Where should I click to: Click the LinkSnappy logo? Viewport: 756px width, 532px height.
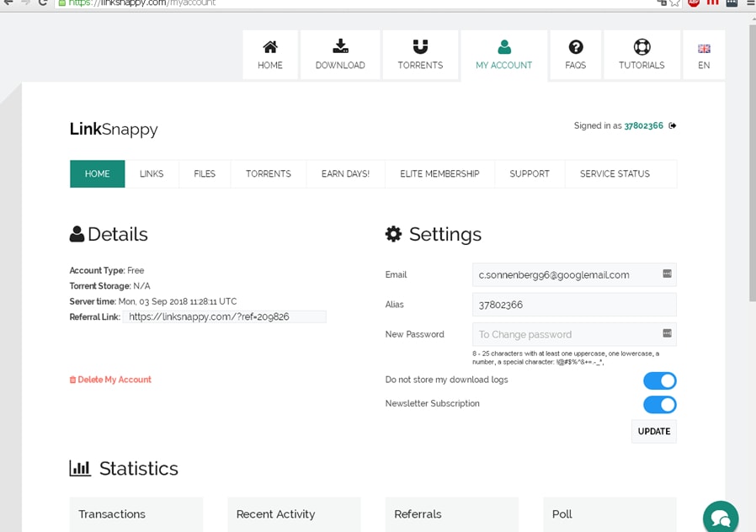pos(114,129)
